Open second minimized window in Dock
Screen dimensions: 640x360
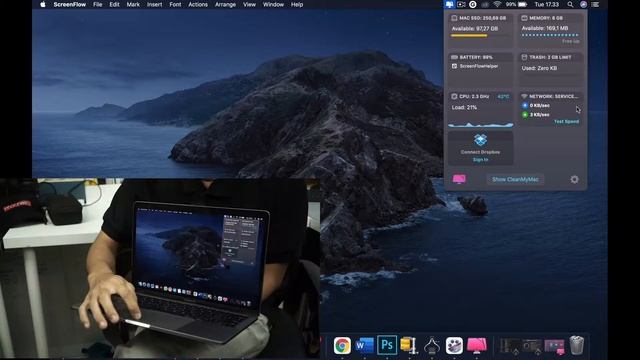pyautogui.click(x=532, y=346)
